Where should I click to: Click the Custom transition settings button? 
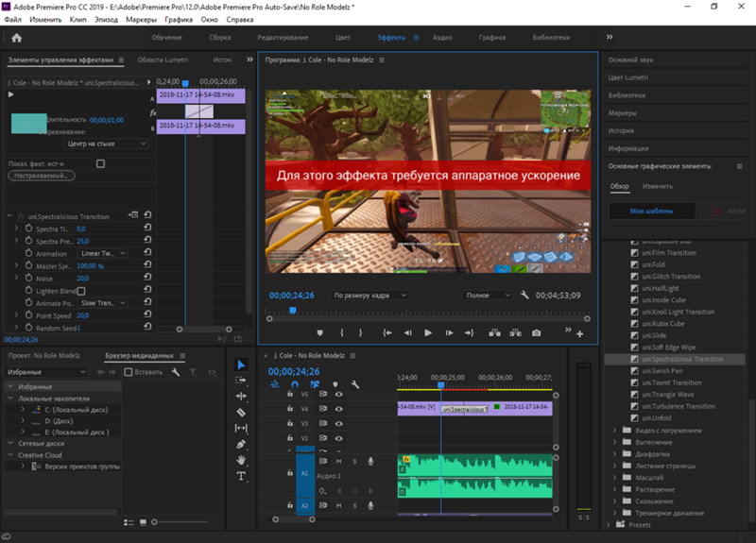pyautogui.click(x=42, y=176)
